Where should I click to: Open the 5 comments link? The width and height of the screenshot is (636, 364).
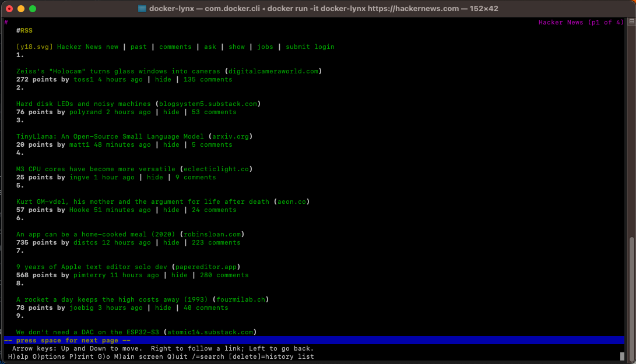[212, 144]
